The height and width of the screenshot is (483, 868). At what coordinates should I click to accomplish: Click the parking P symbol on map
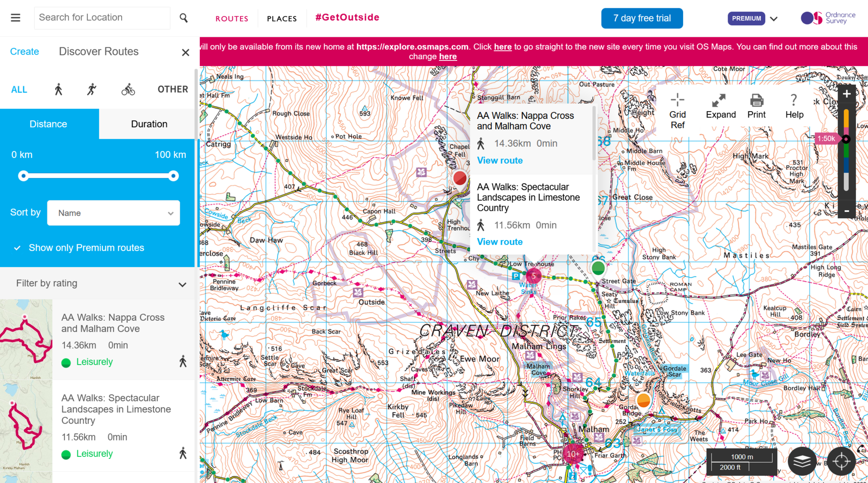pyautogui.click(x=516, y=276)
